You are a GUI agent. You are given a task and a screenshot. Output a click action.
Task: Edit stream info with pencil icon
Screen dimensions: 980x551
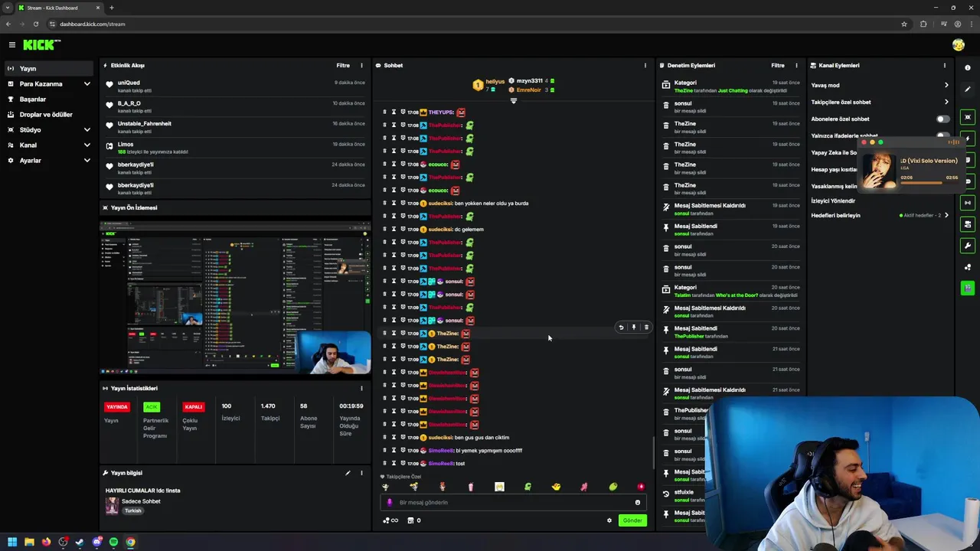(348, 473)
